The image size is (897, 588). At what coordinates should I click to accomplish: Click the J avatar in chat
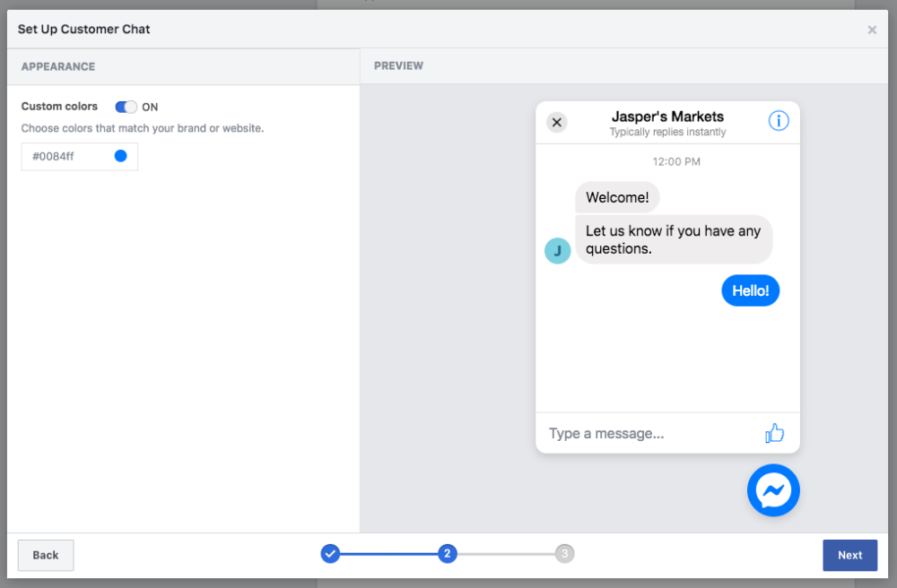coord(557,251)
